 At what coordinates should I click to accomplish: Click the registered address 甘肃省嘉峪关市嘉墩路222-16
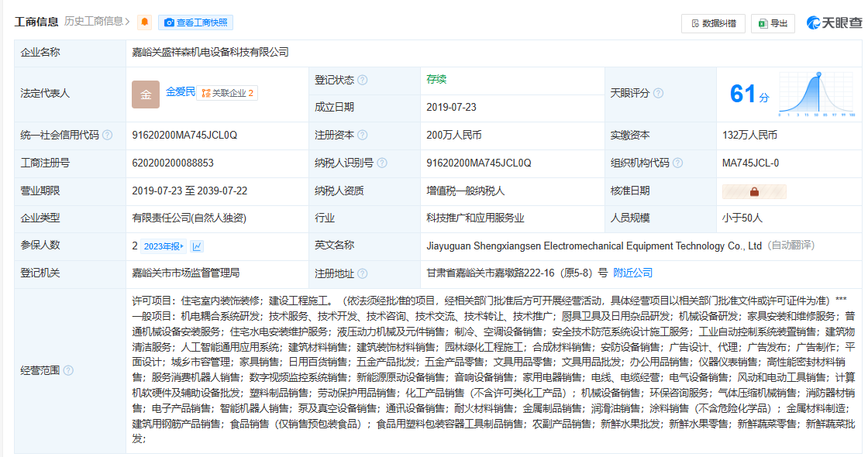pos(491,273)
